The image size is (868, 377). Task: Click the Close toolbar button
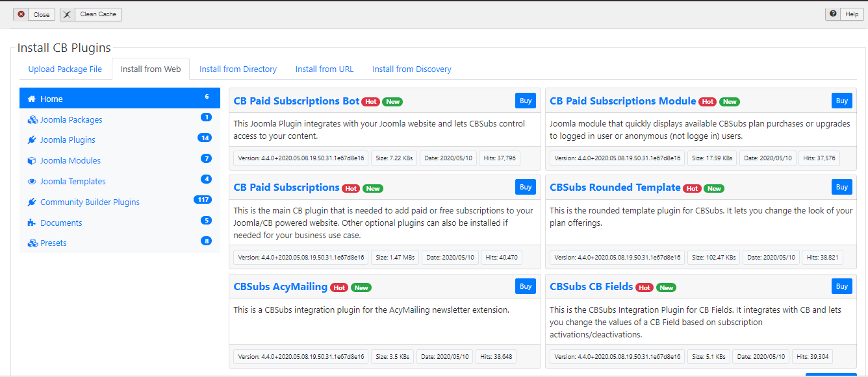point(34,14)
